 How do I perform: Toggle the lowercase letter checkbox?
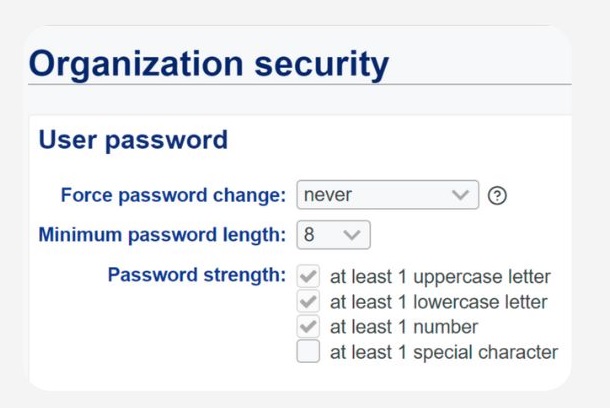(x=309, y=301)
